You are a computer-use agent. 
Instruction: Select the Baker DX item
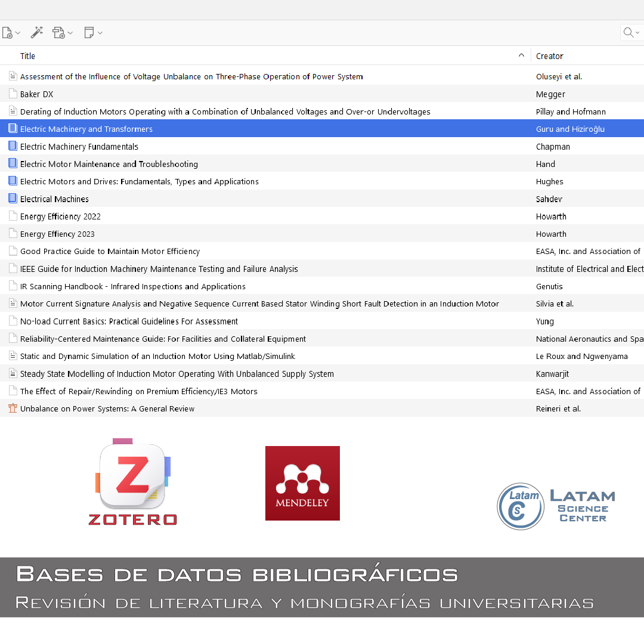click(x=37, y=94)
